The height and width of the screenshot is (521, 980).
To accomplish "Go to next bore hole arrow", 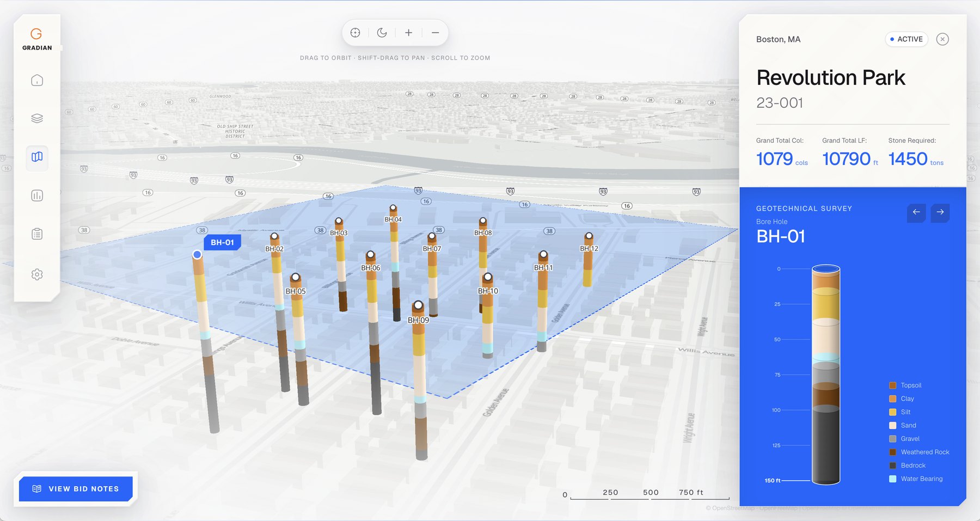I will click(940, 212).
